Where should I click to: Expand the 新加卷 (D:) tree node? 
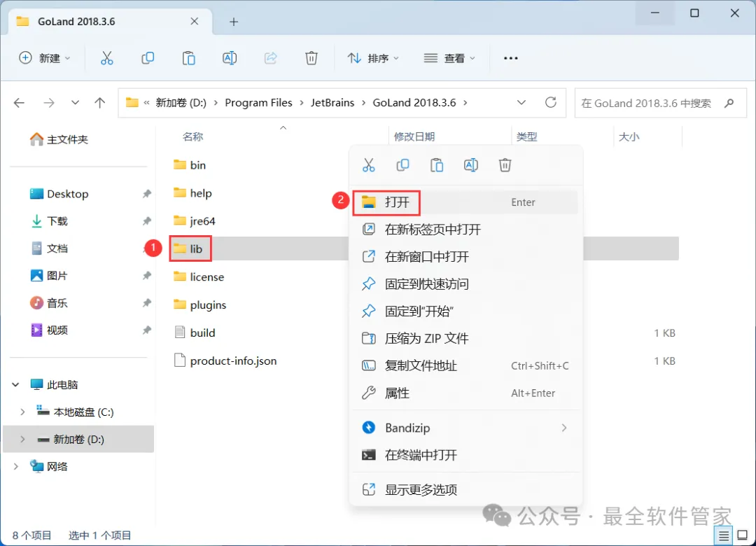[x=22, y=440]
